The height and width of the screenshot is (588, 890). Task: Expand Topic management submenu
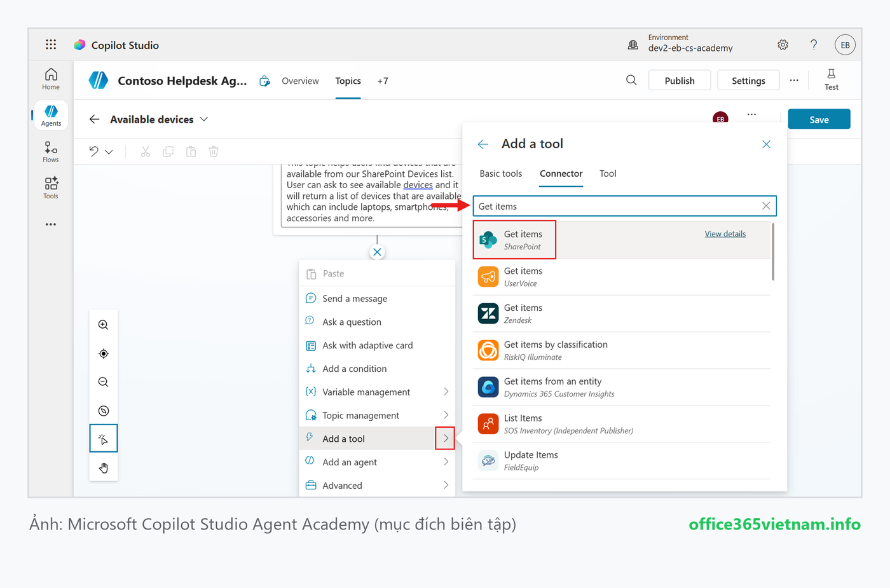pos(446,415)
